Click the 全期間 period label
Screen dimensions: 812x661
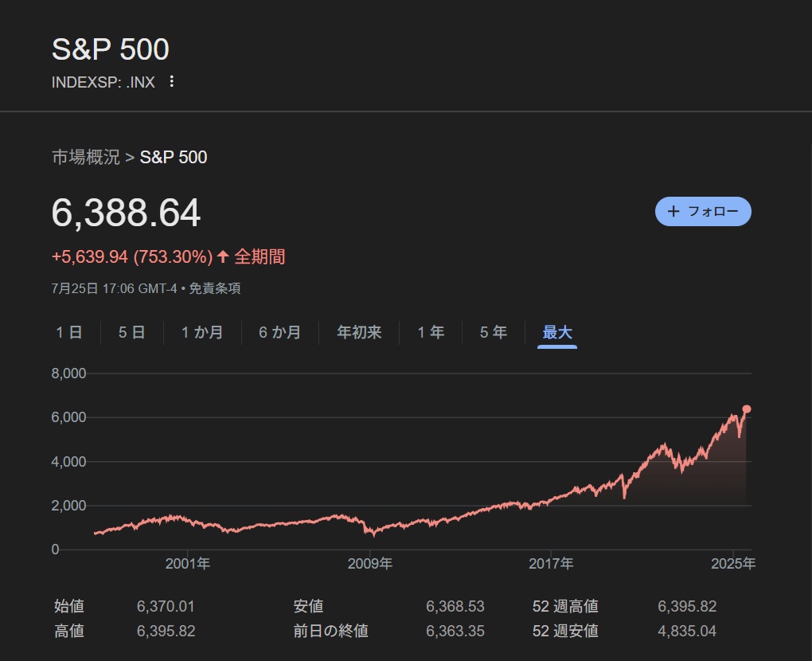pos(260,256)
